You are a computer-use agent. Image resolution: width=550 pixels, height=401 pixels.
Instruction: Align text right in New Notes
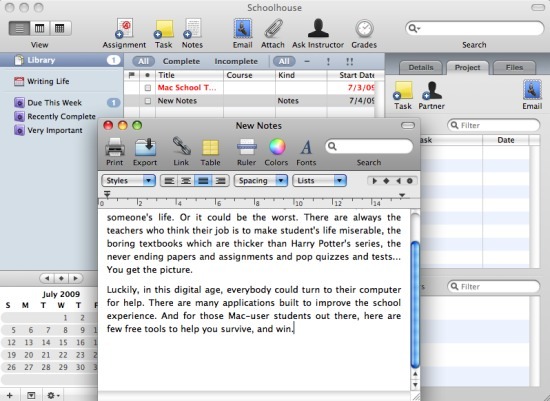[220, 181]
